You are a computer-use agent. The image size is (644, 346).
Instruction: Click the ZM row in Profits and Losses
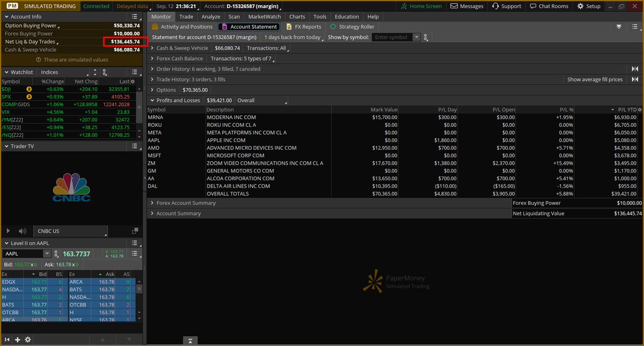tap(394, 163)
